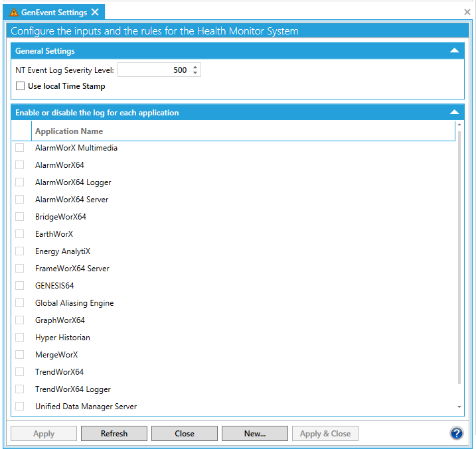Collapse the application log list section
Screen dimensions: 476x449
(454, 113)
